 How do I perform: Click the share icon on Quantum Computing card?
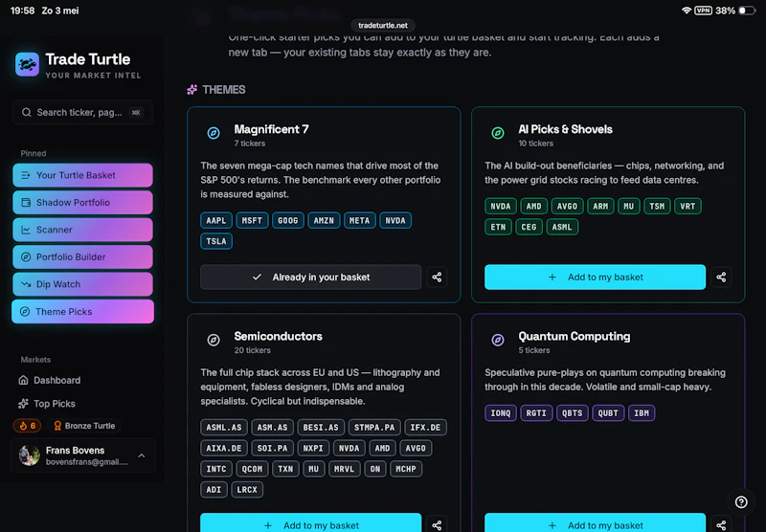pyautogui.click(x=721, y=524)
